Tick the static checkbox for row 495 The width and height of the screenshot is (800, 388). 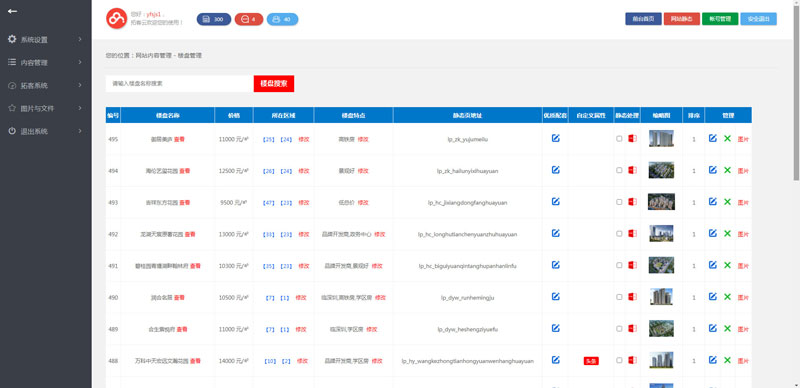tap(619, 139)
